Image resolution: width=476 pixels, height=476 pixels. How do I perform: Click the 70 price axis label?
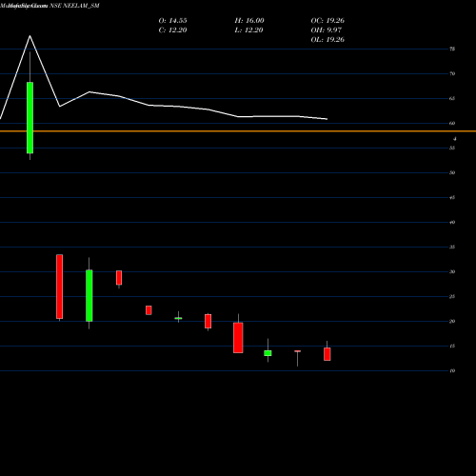[x=452, y=73]
